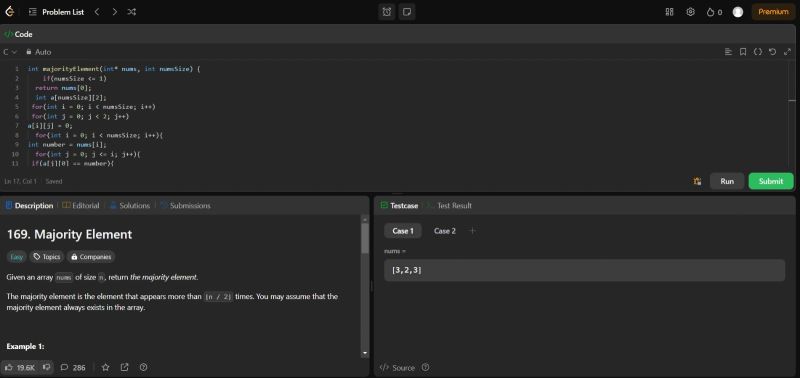Go to the next problem arrow
The width and height of the screenshot is (800, 378).
click(x=114, y=12)
